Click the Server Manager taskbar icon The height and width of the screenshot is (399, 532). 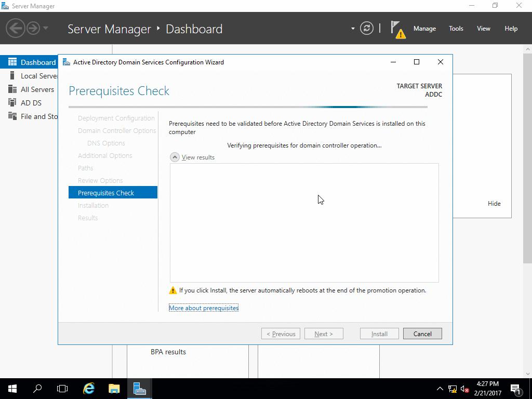point(139,389)
